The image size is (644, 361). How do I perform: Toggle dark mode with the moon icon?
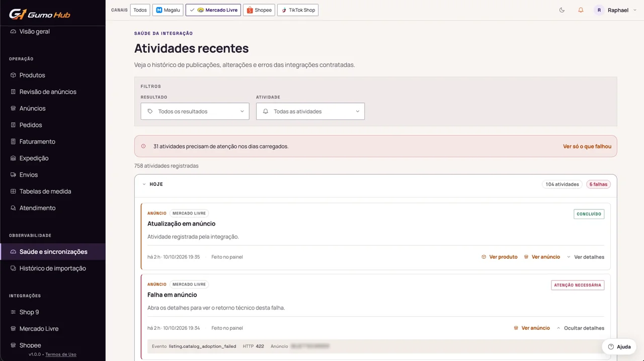[x=562, y=10]
